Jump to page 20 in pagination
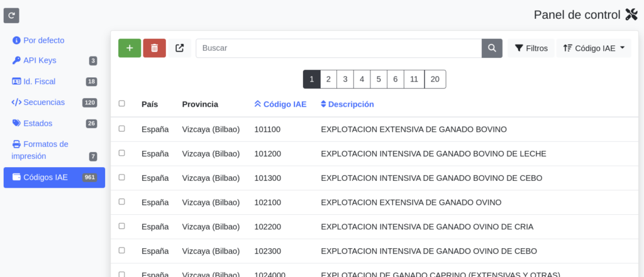The width and height of the screenshot is (644, 277). (x=435, y=79)
